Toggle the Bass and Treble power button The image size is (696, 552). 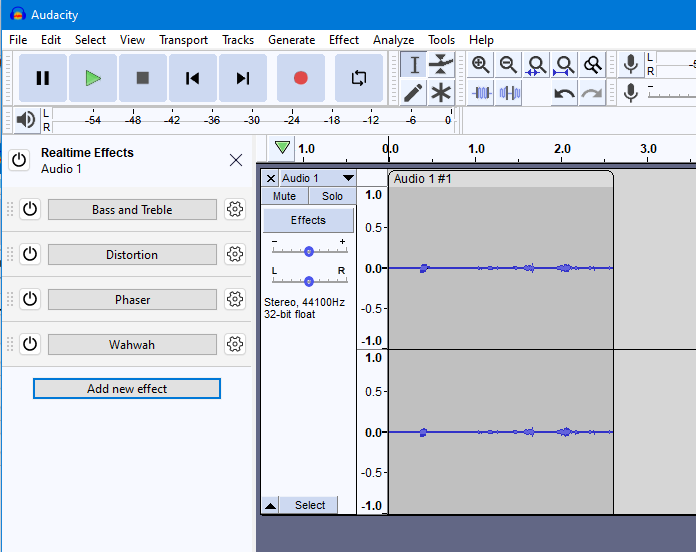[30, 209]
